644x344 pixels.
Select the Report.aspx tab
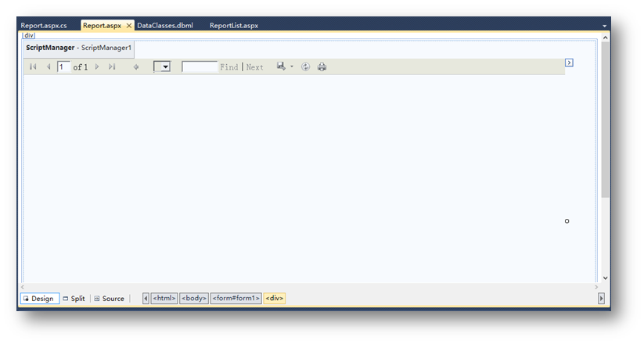pyautogui.click(x=103, y=26)
